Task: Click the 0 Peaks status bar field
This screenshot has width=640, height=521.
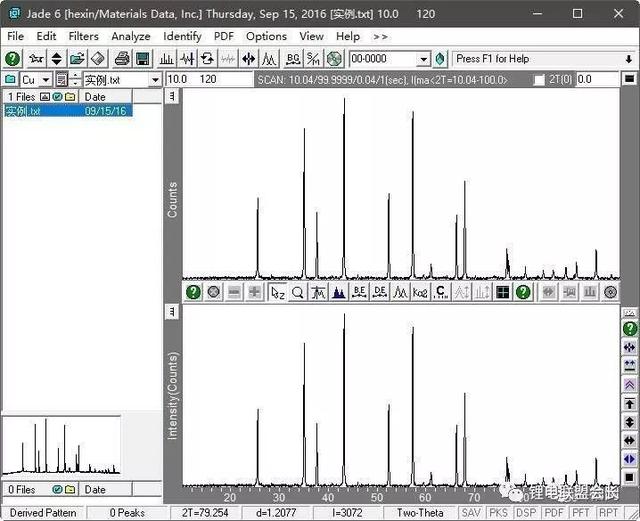Action: 127,513
